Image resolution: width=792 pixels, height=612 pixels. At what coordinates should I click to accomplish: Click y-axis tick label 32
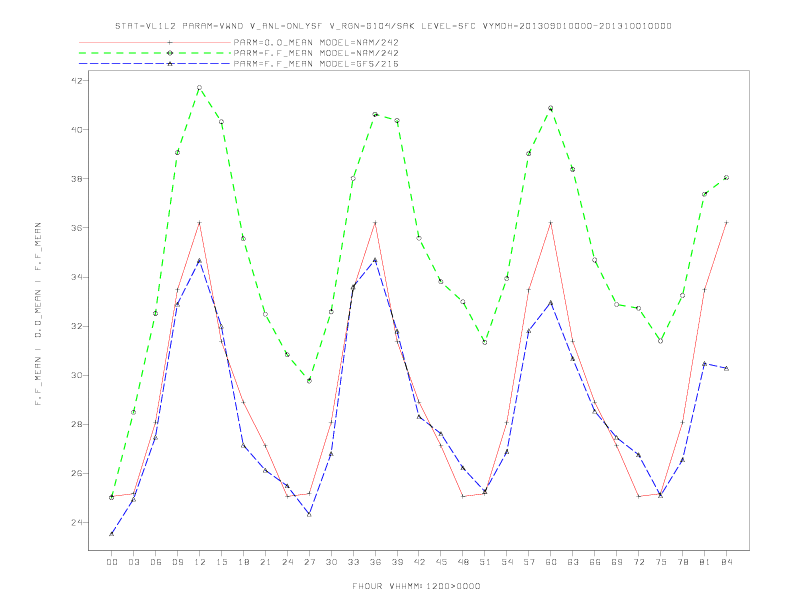(76, 326)
